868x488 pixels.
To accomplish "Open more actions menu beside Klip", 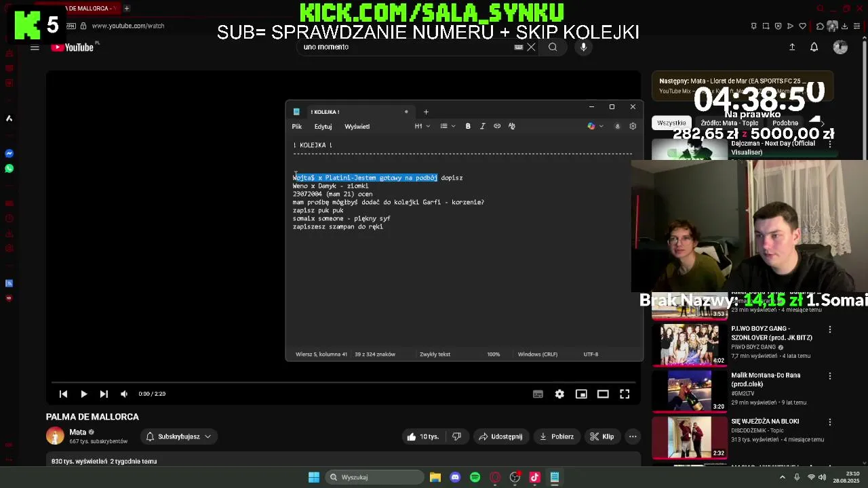I will click(x=633, y=436).
